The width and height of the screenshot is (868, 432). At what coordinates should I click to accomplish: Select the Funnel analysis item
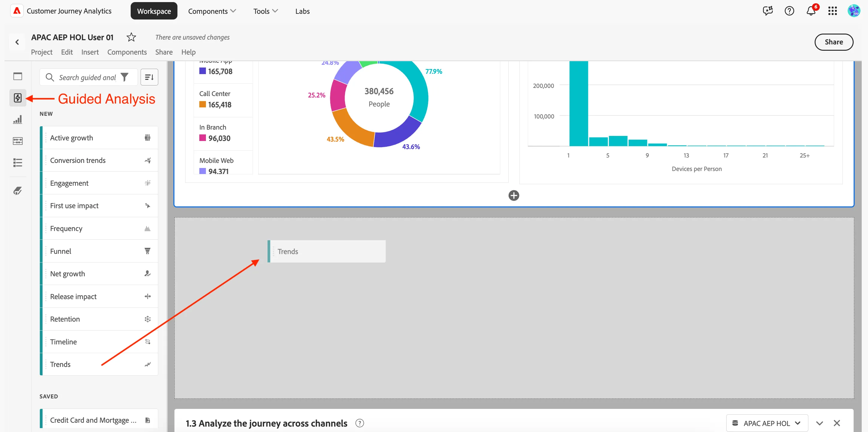[99, 251]
